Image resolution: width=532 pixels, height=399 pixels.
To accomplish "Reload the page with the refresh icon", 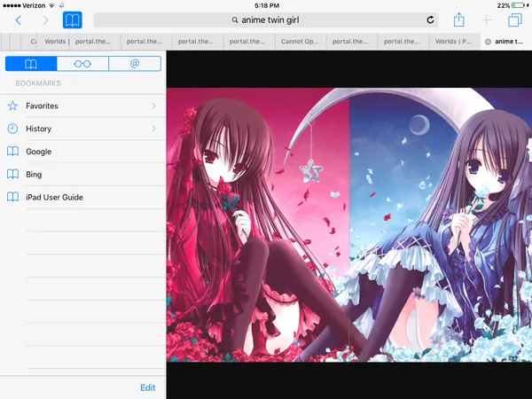I will [430, 20].
